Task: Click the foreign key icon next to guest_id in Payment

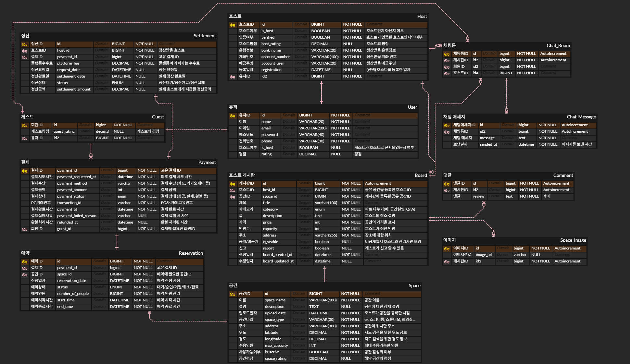Action: click(x=25, y=229)
